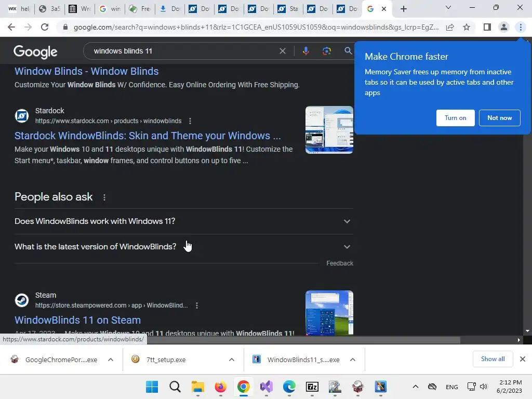Viewport: 532px width, 399px height.
Task: Open Visual Studio from taskbar
Action: click(267, 387)
